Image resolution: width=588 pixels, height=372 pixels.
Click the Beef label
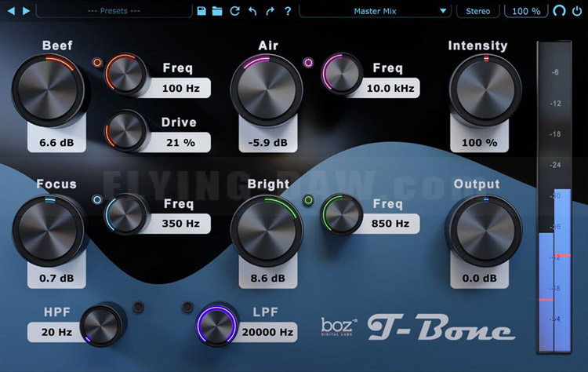point(57,46)
